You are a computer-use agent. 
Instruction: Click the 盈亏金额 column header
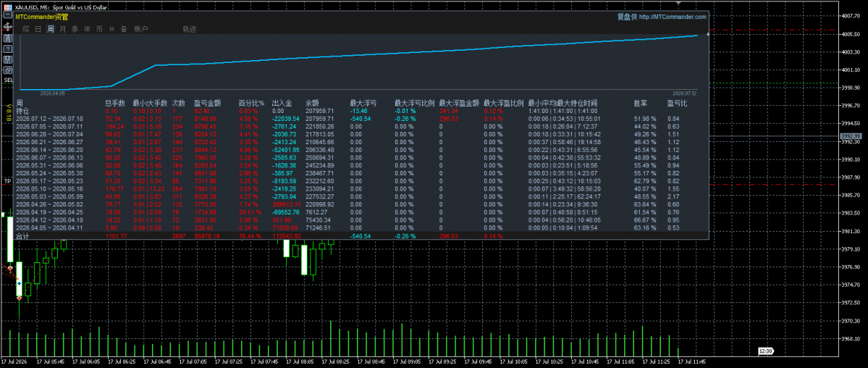pos(208,103)
